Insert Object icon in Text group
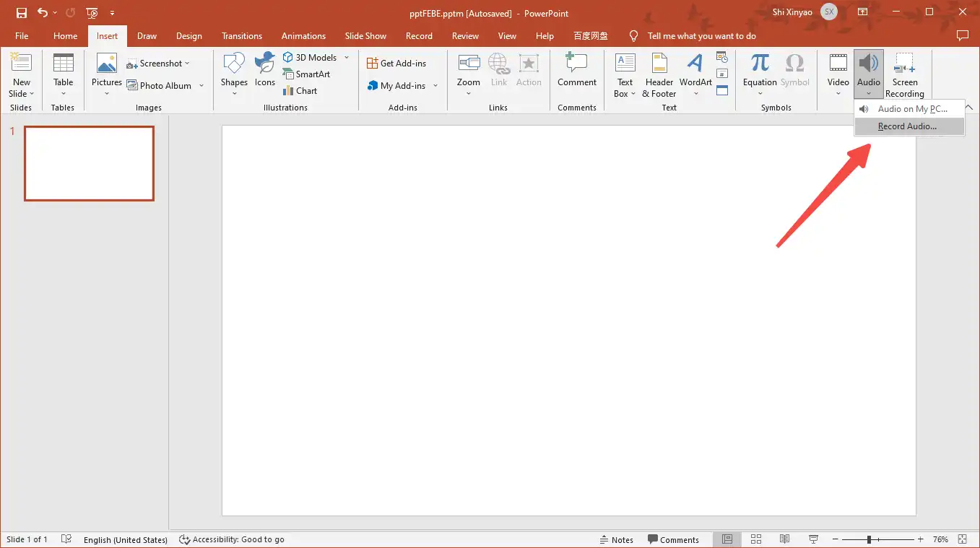 721,91
